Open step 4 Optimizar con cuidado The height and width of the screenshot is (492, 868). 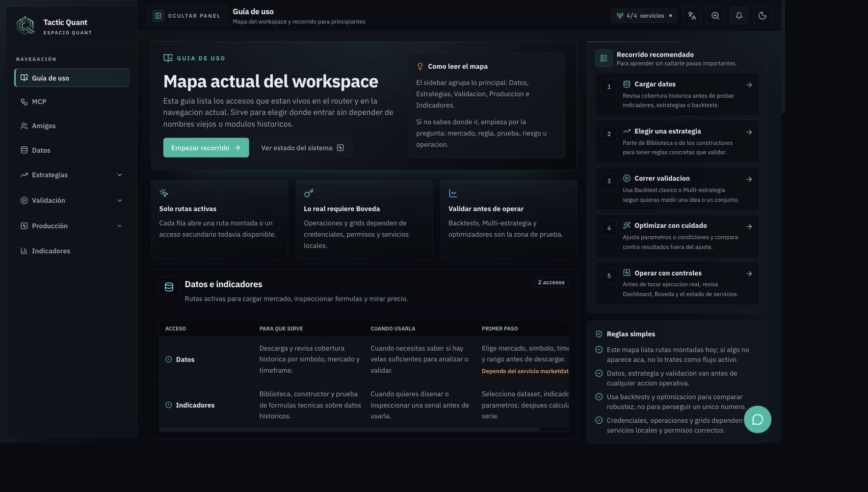pyautogui.click(x=677, y=236)
